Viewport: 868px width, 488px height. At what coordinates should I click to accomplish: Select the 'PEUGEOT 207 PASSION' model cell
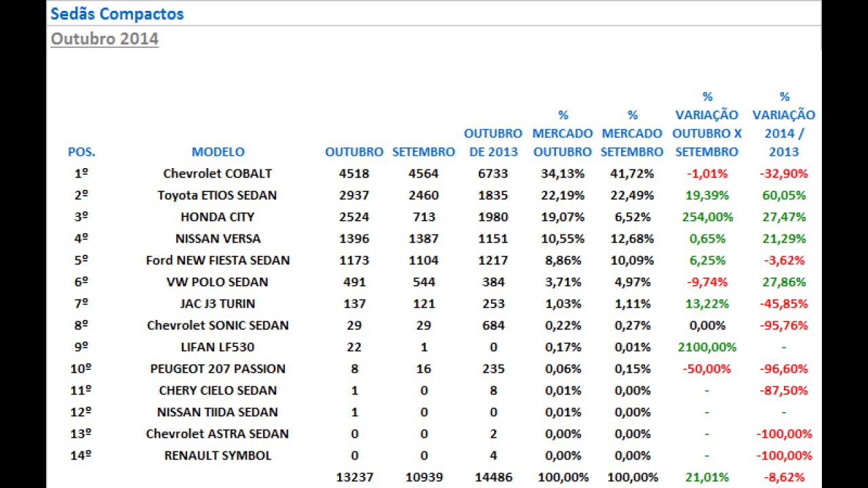[x=218, y=369]
